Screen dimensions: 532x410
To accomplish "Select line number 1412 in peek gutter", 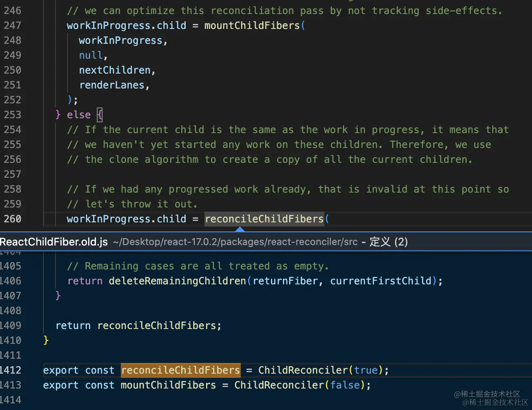I will pos(11,370).
